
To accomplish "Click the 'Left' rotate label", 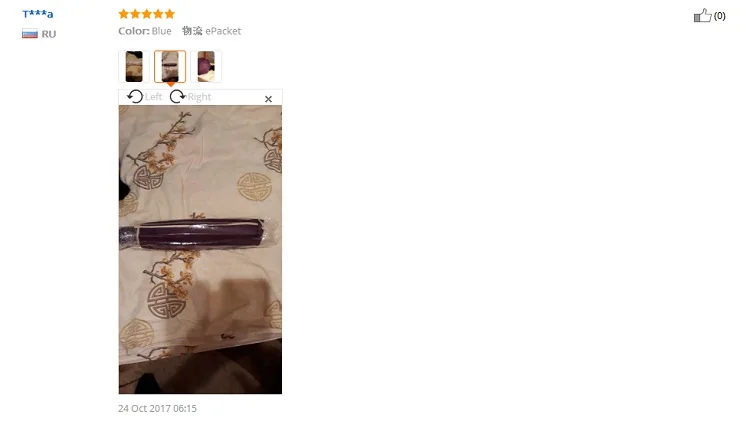I will 154,97.
